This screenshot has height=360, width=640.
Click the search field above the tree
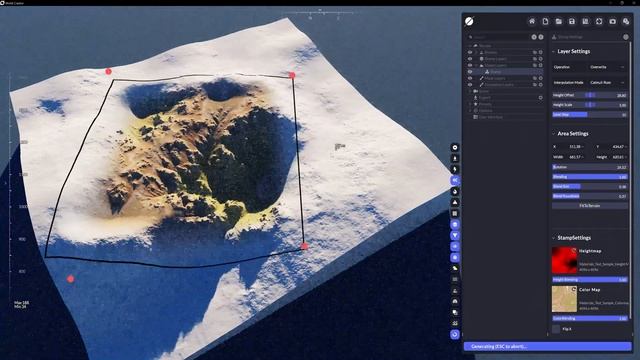click(499, 37)
